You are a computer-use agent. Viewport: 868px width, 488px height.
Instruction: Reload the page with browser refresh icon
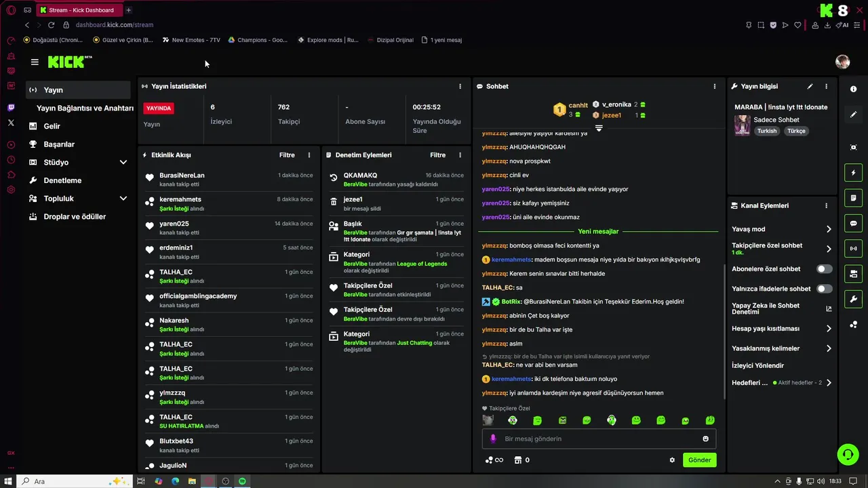point(51,25)
